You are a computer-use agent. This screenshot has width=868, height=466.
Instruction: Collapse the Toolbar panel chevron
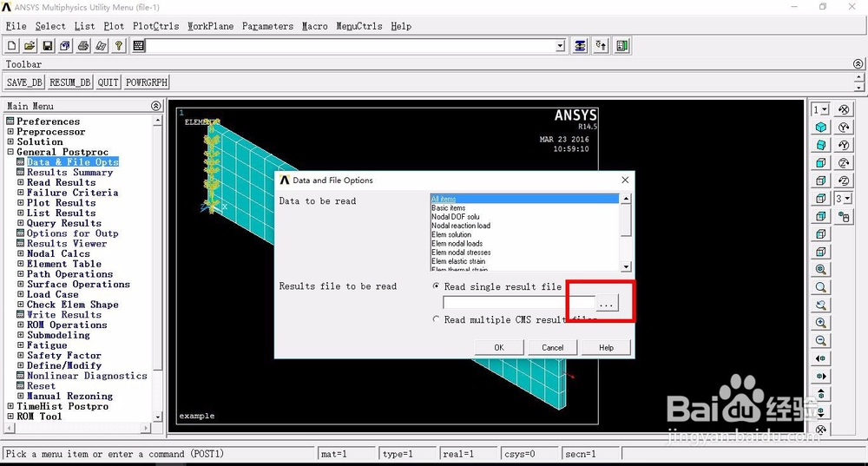(x=858, y=63)
